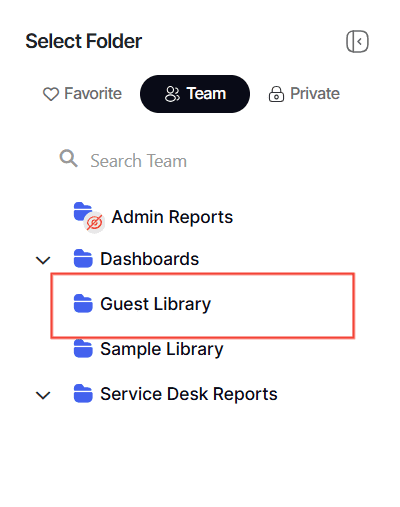This screenshot has width=400, height=507.
Task: Click the lock icon beside Private
Action: pos(276,94)
